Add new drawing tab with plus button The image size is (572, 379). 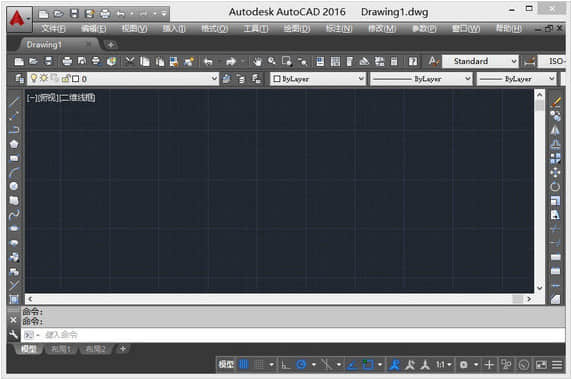[110, 45]
